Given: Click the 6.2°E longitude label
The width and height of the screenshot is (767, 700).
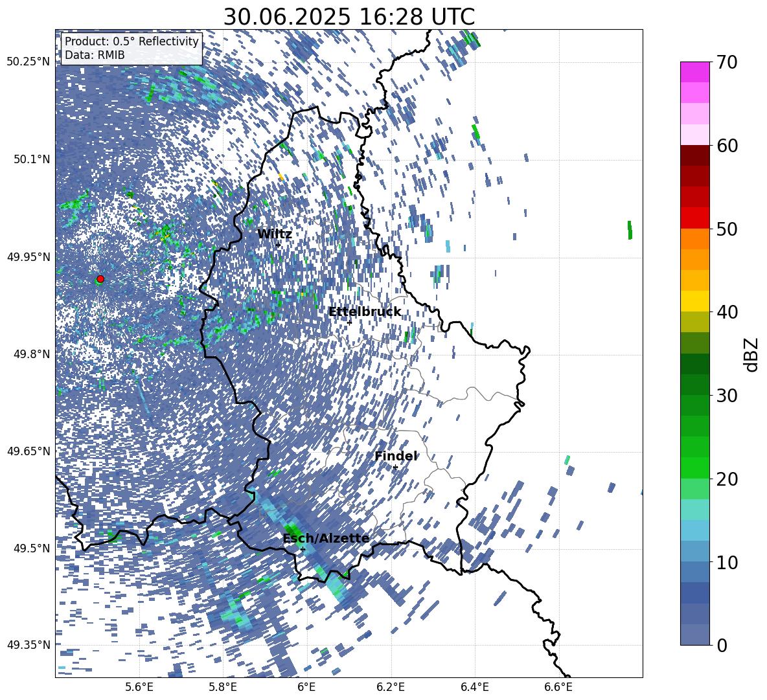Looking at the screenshot, I should [x=391, y=687].
